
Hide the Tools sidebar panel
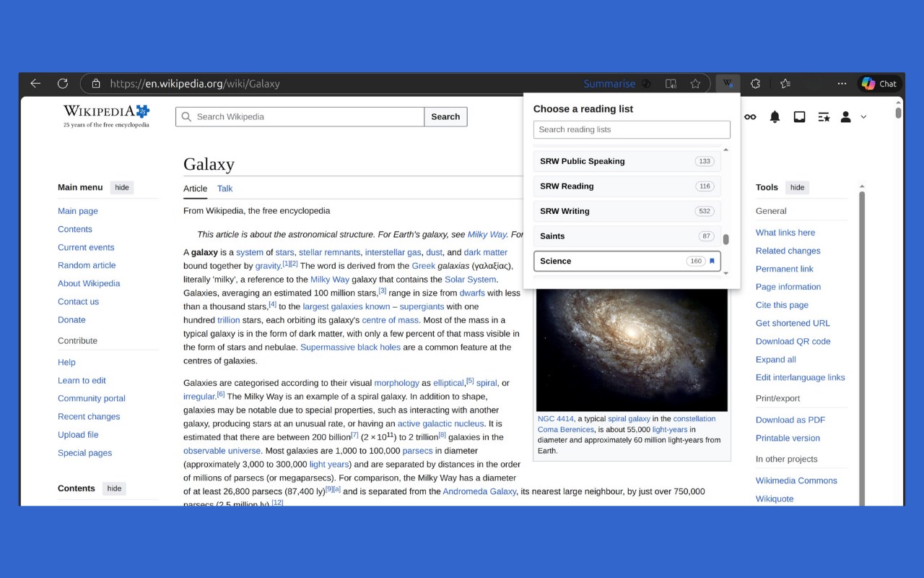[797, 188]
